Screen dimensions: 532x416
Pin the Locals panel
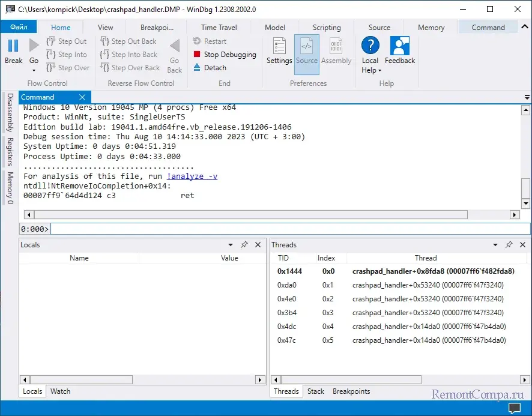(244, 245)
